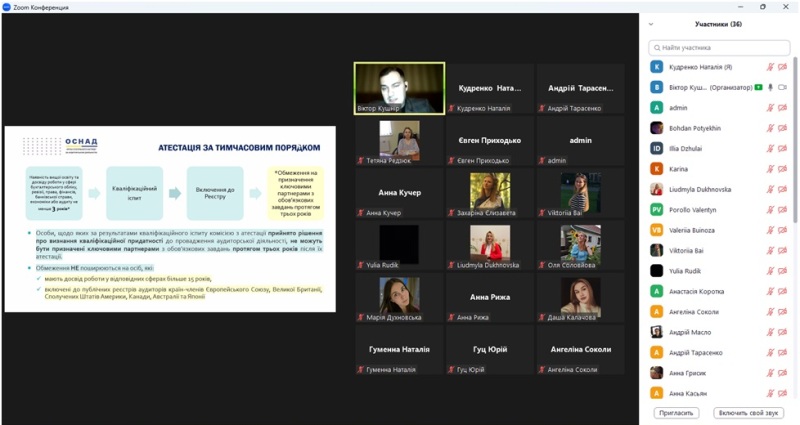Select the Гуменна Наталія video tile
Viewport: 800px width, 425px height.
pos(399,350)
